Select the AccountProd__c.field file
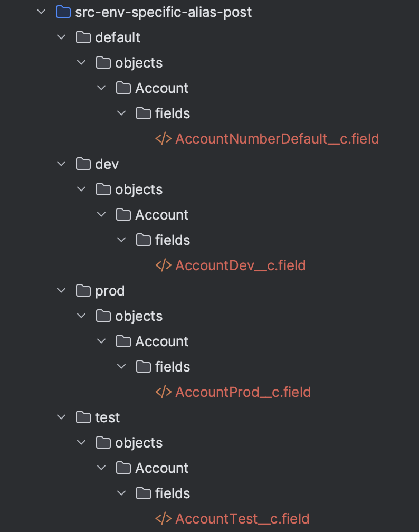 tap(243, 392)
